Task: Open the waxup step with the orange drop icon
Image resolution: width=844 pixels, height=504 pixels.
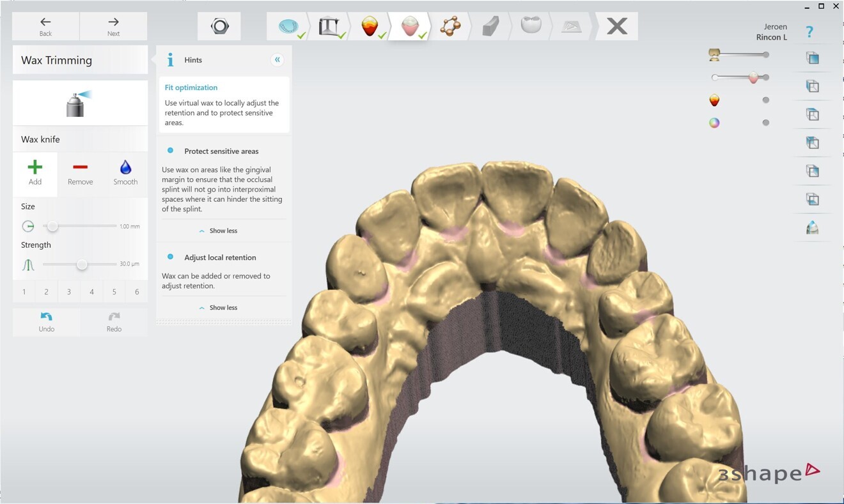Action: [x=371, y=26]
